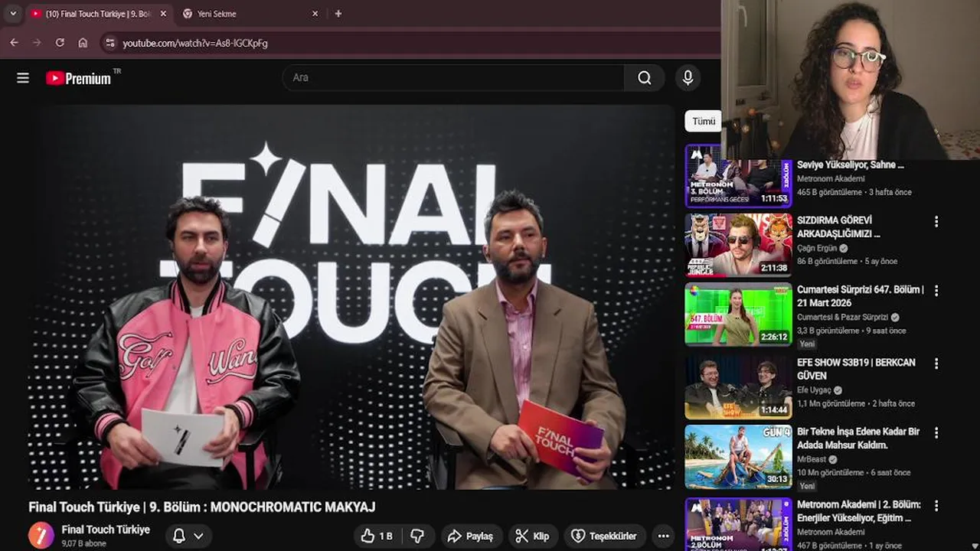
Task: Dislike the video with thumbs down
Action: click(x=417, y=536)
